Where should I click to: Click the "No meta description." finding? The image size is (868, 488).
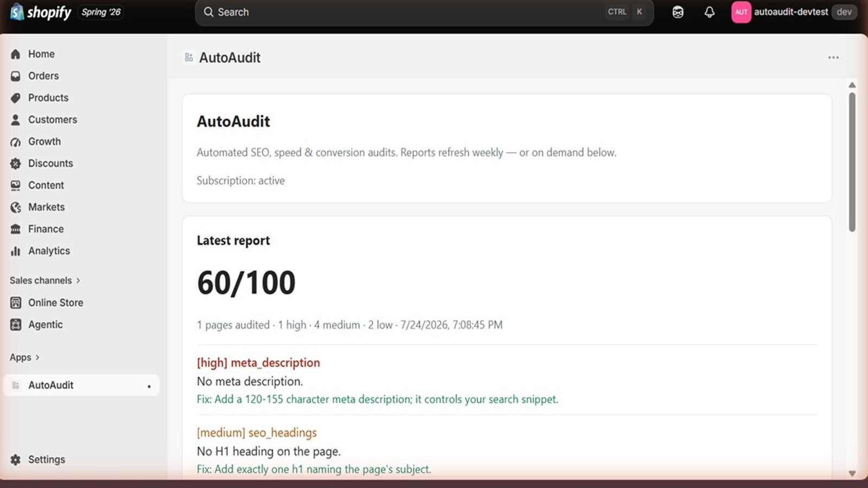[x=250, y=382]
